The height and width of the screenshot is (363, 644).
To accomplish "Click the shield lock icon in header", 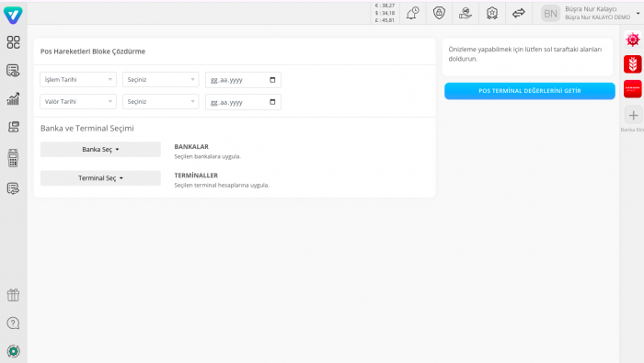I will click(439, 13).
